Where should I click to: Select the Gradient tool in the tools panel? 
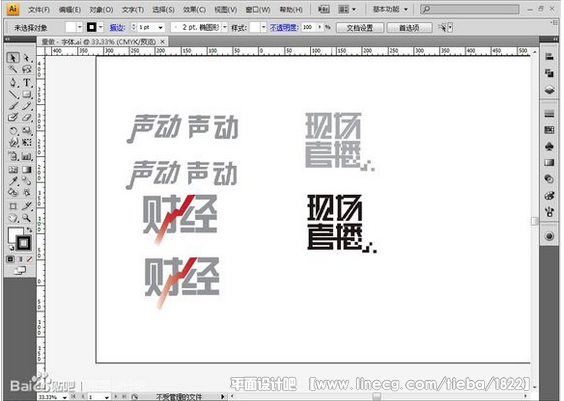[x=27, y=169]
